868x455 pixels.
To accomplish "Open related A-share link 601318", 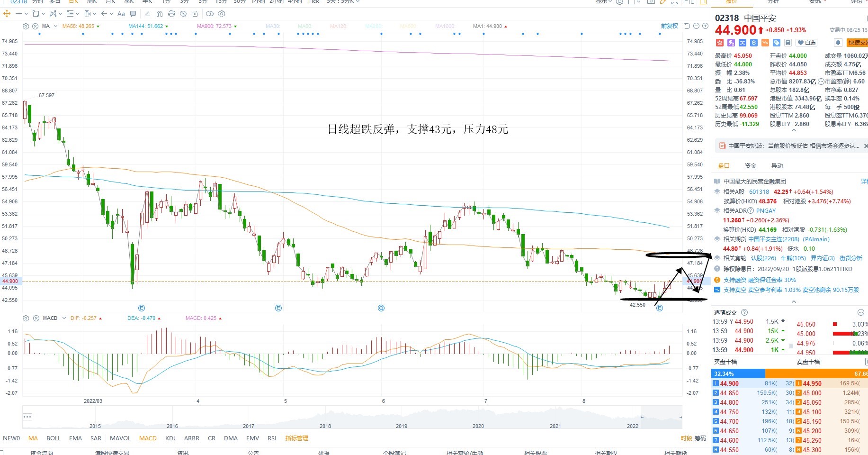I will 759,192.
